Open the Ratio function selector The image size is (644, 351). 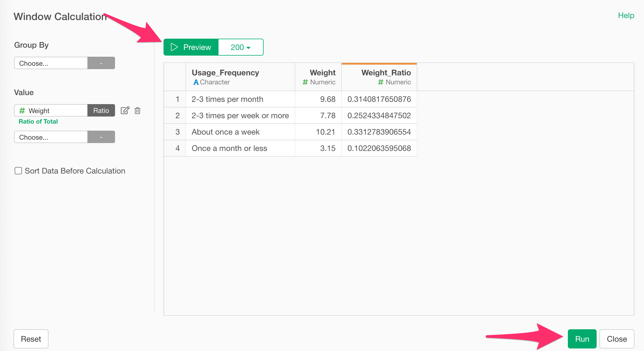101,110
